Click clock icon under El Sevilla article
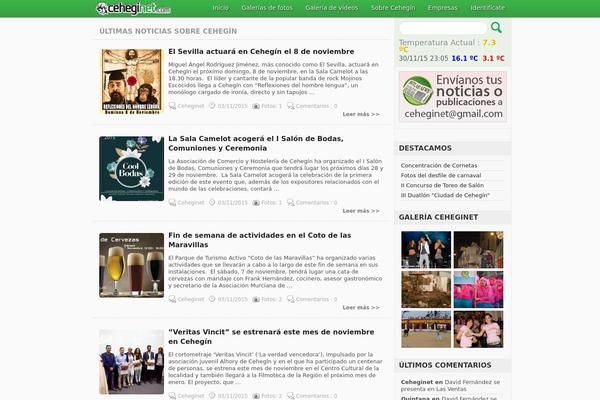The width and height of the screenshot is (600, 400). coord(212,106)
